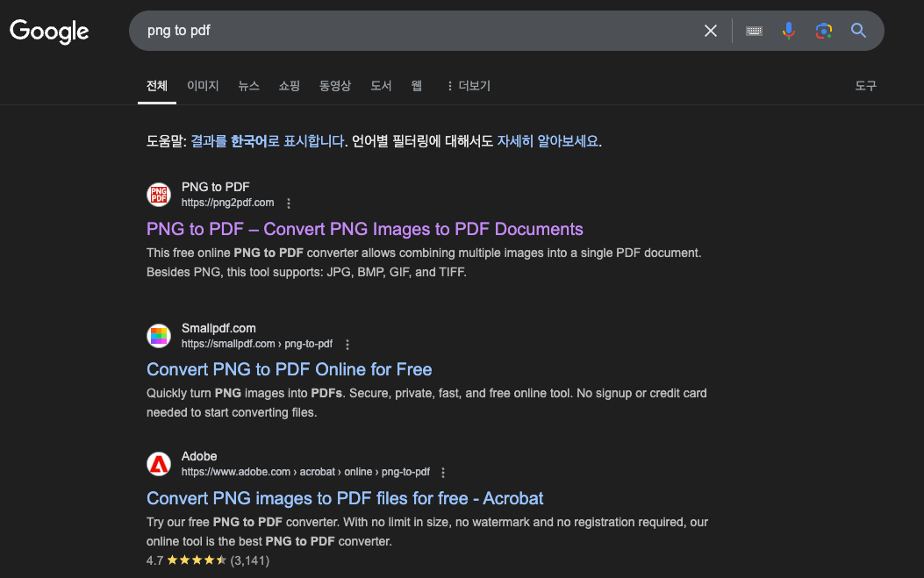Switch to the 뉴스 tab

click(248, 86)
